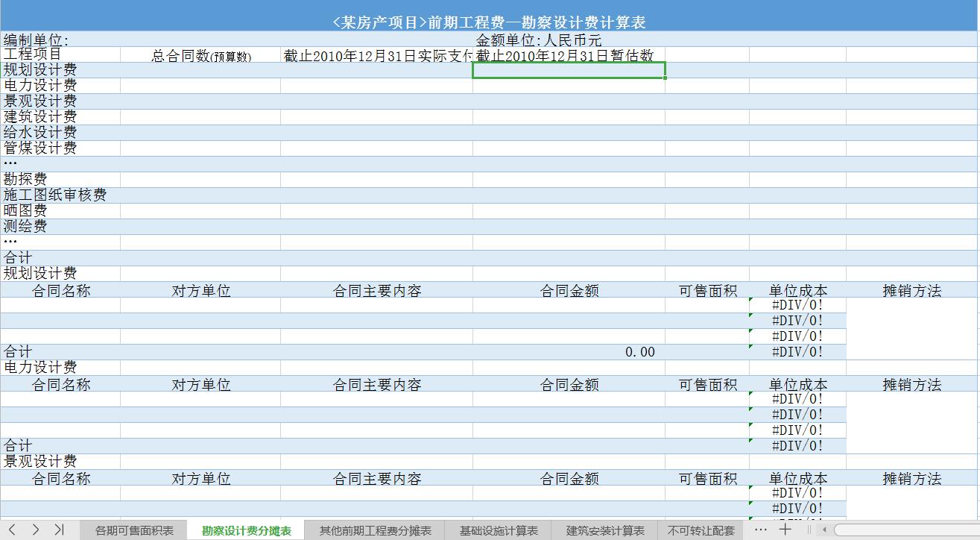Select 合同名称 header in 景观设计费 section

click(x=60, y=478)
